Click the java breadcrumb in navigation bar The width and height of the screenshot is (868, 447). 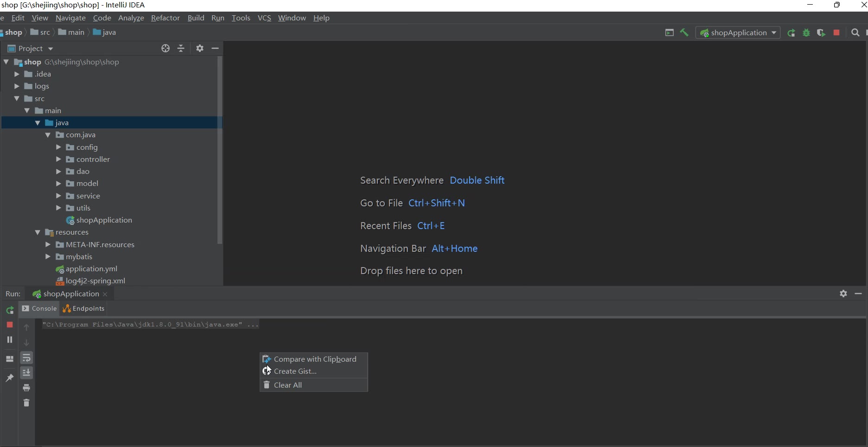104,32
